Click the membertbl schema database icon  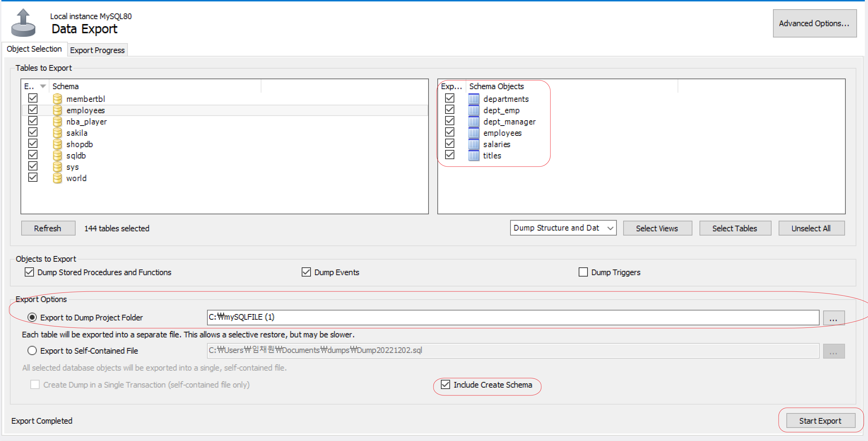[x=57, y=99]
